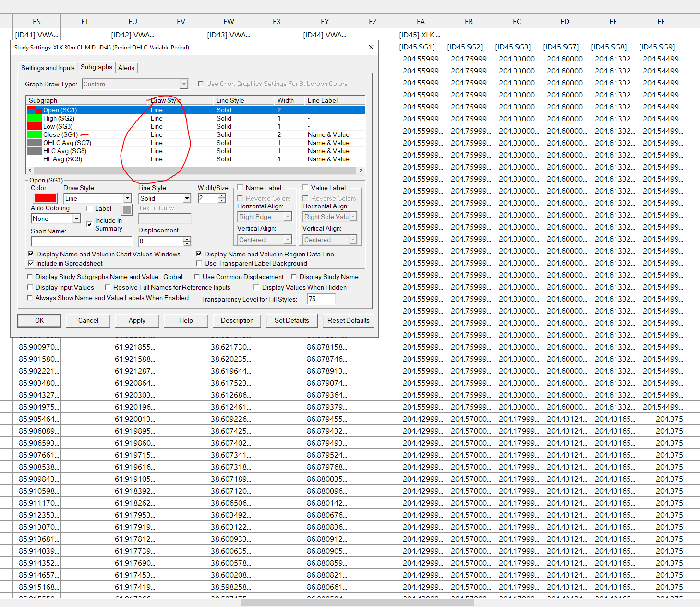The image size is (700, 607).
Task: Select the Close (SG4) subgraph row
Action: [60, 134]
